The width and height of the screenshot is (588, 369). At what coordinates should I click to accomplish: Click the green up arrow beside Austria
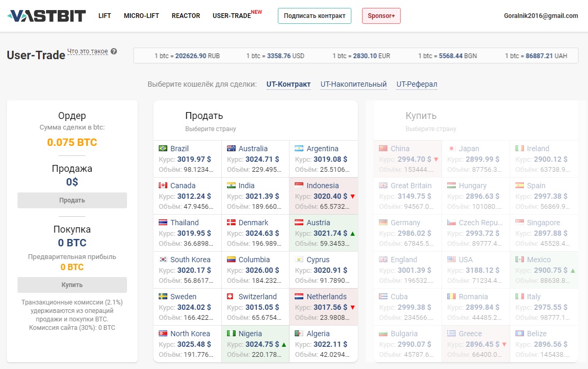(x=352, y=233)
